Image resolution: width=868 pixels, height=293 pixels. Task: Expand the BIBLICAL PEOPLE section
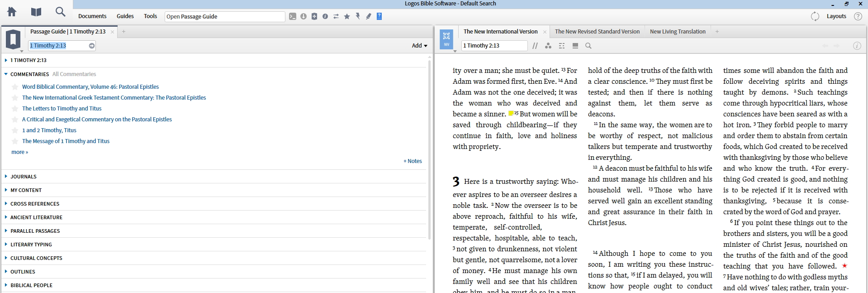(x=6, y=285)
